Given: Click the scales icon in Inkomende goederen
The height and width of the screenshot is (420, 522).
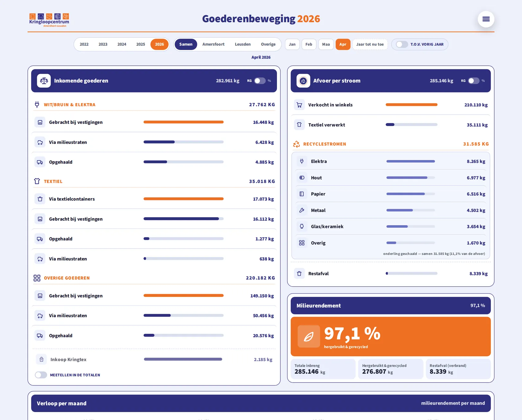Looking at the screenshot, I should pos(44,81).
